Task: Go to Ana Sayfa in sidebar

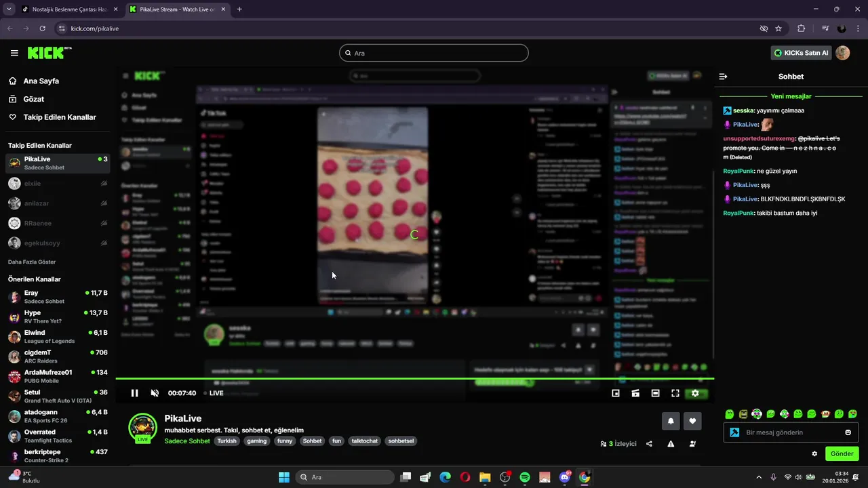Action: click(x=41, y=81)
